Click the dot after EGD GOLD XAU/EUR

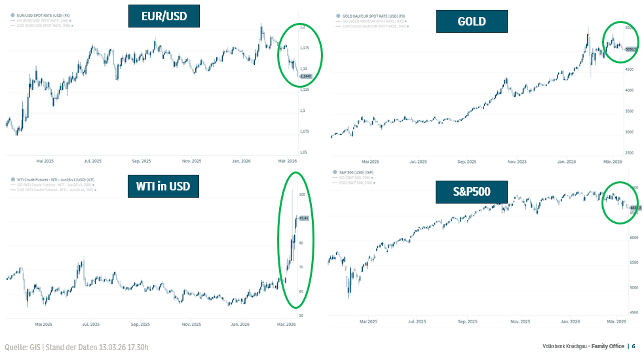click(407, 26)
